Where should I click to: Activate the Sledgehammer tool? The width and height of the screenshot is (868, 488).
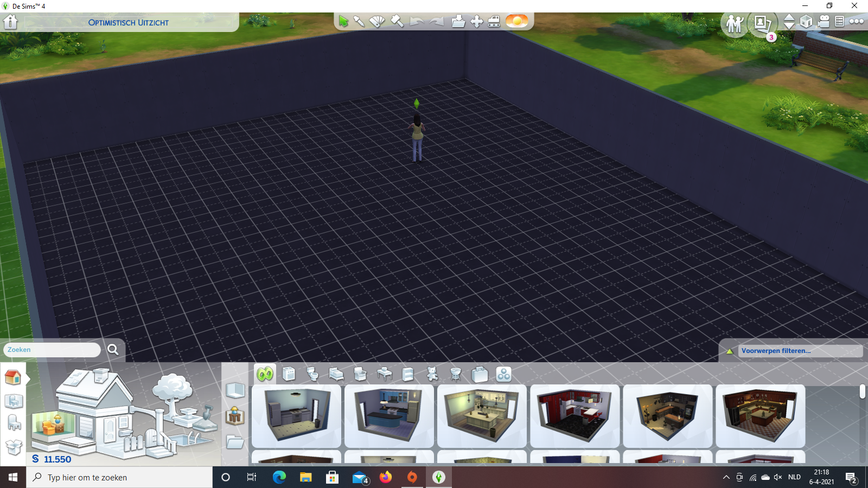pos(397,22)
